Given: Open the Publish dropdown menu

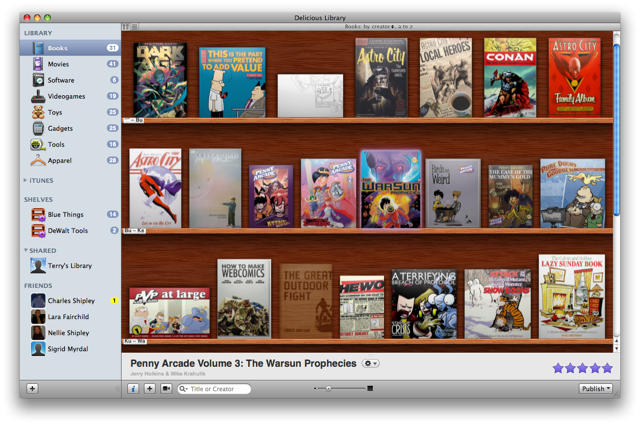Looking at the screenshot, I should [595, 389].
